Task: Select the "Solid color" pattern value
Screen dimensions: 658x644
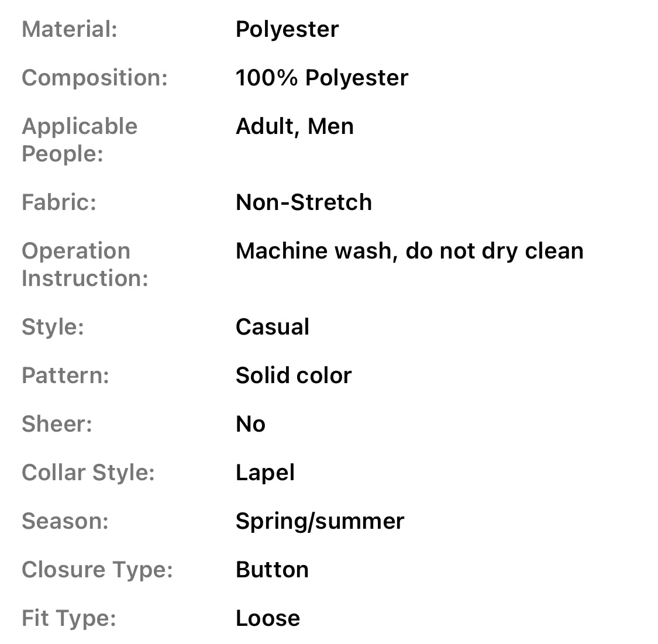Action: (x=294, y=376)
